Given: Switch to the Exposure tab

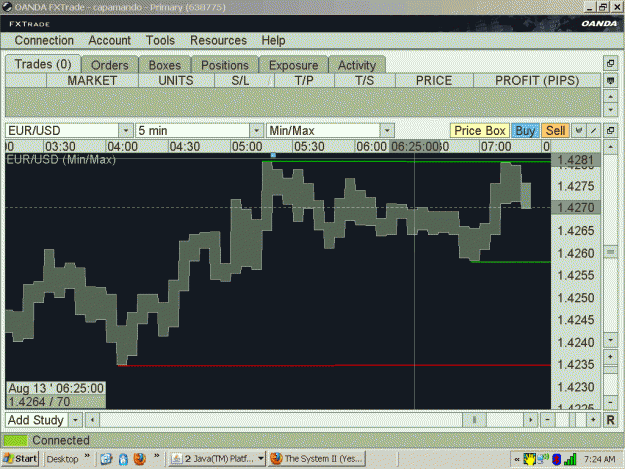Looking at the screenshot, I should coord(293,65).
